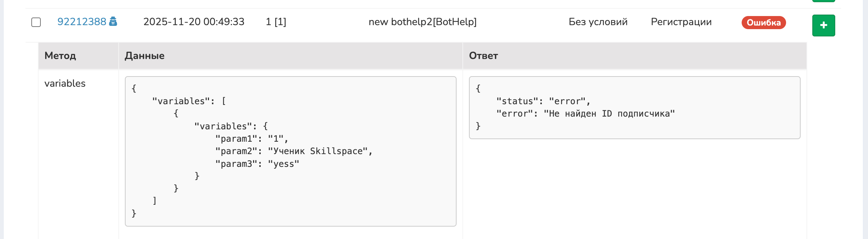
Task: Tick the checkbox for record 92212388
Action: click(36, 22)
